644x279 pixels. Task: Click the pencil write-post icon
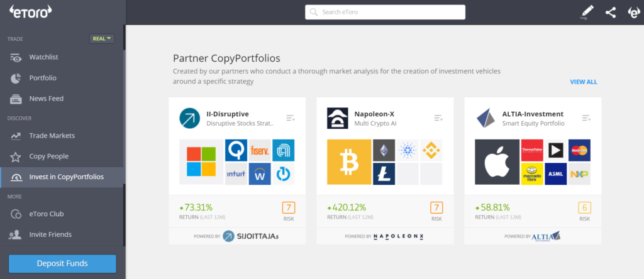[x=587, y=12]
